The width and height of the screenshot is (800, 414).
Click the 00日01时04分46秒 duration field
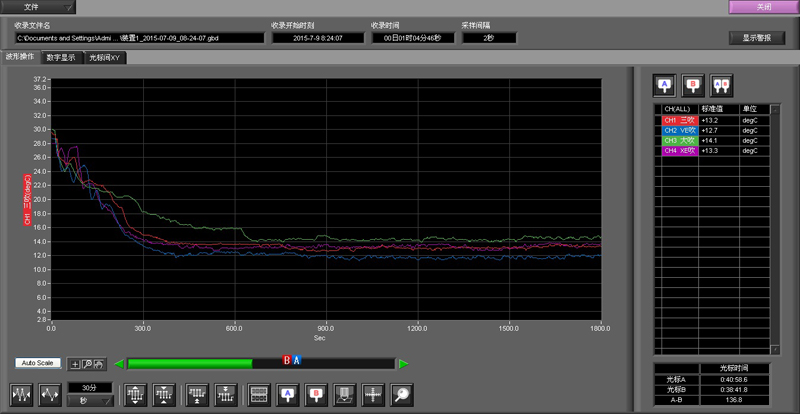413,38
